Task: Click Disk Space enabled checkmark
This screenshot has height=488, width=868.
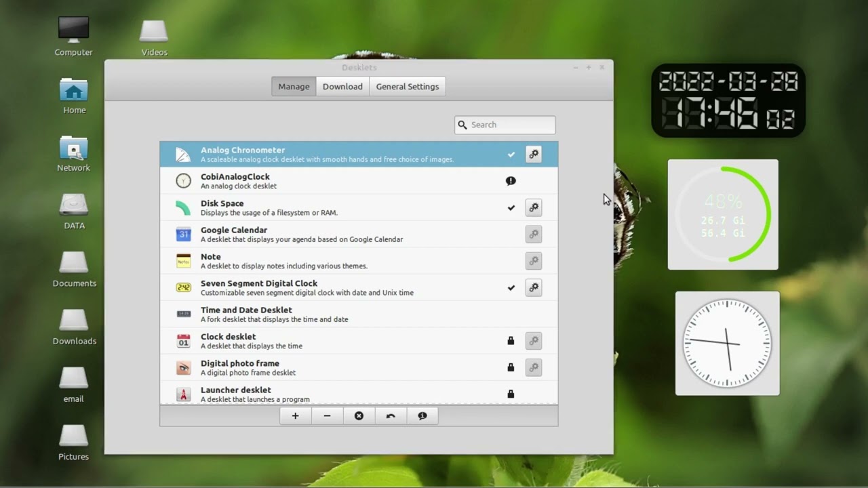Action: [511, 207]
